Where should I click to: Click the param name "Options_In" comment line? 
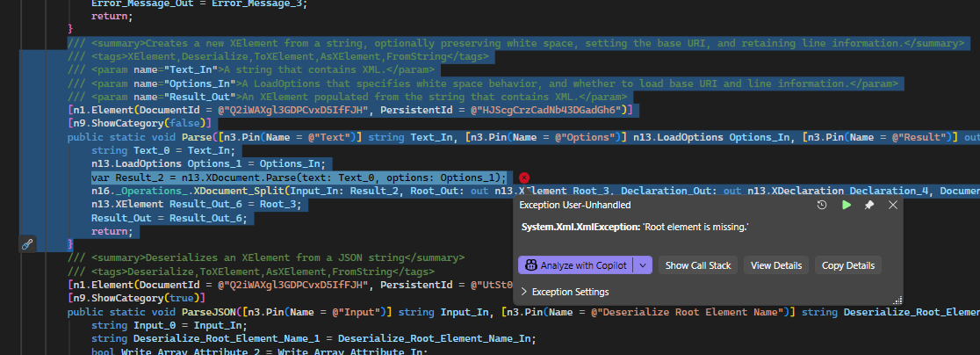(x=482, y=83)
